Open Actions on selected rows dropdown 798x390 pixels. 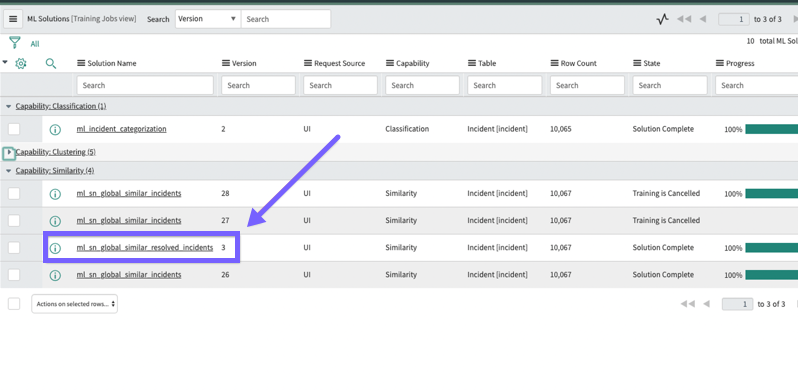tap(74, 304)
